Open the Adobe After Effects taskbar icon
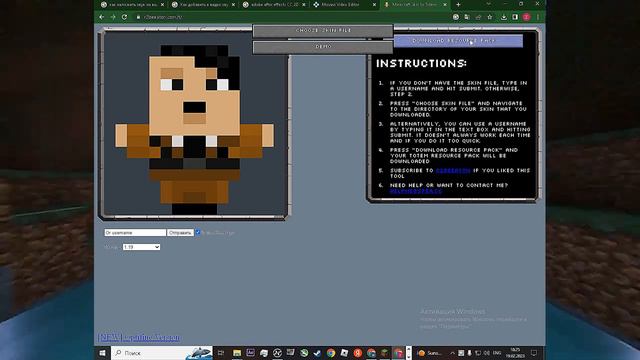The image size is (640, 360). (x=250, y=353)
